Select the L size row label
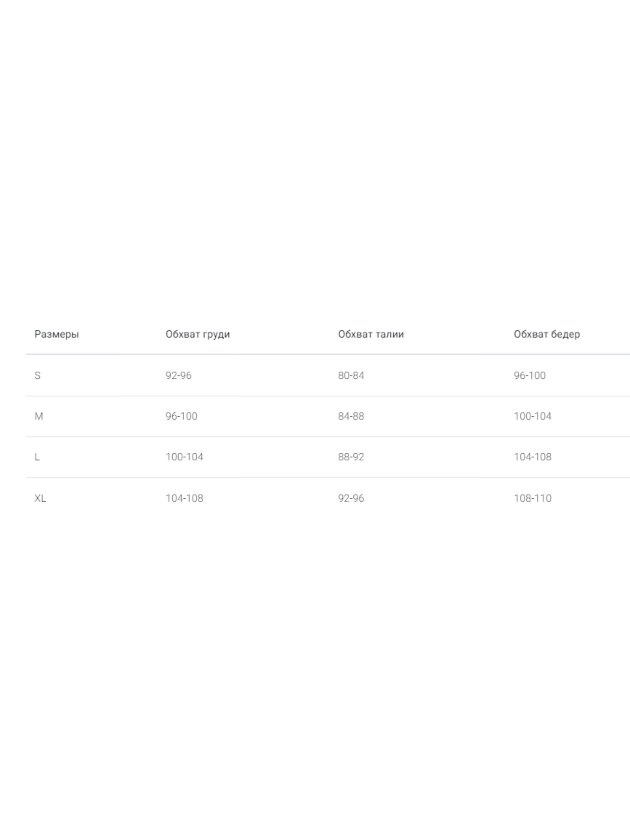Screen dimensions: 630x840 point(37,457)
